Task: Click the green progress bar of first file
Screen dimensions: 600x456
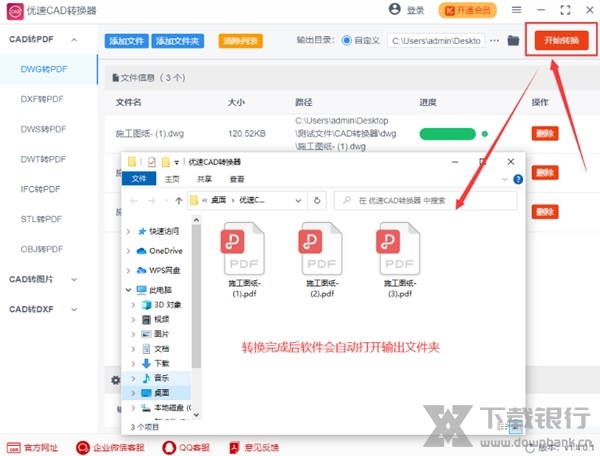Action: pos(447,134)
